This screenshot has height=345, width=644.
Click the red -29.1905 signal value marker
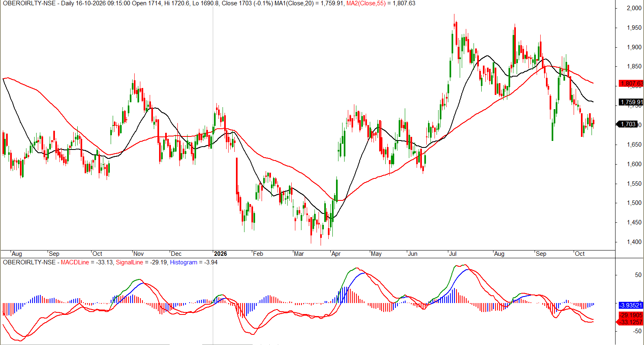click(631, 315)
